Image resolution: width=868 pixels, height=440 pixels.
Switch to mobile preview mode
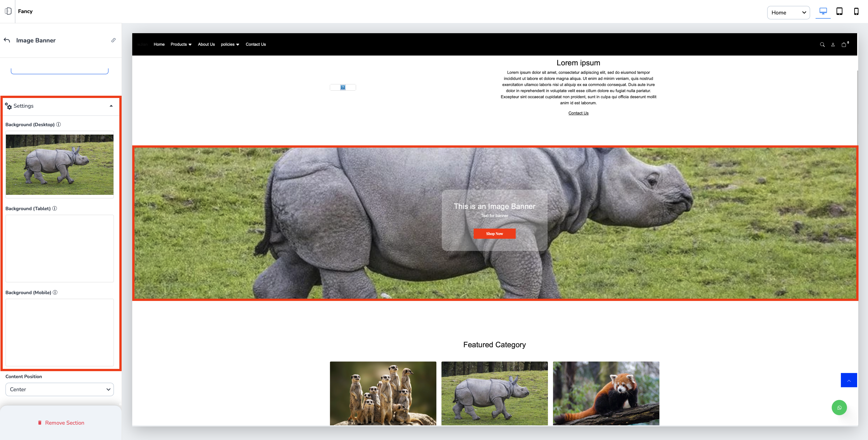pyautogui.click(x=856, y=12)
